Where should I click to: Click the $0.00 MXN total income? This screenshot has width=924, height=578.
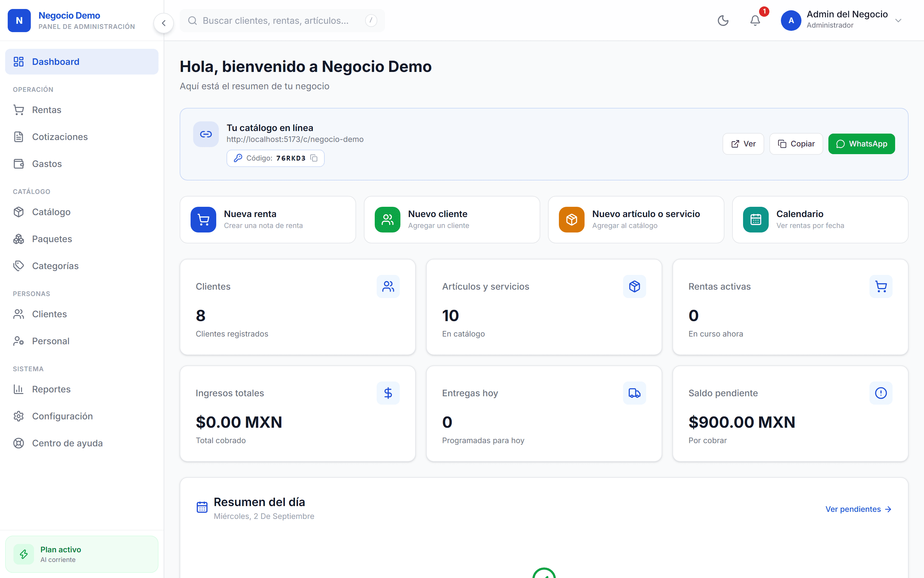pos(239,422)
